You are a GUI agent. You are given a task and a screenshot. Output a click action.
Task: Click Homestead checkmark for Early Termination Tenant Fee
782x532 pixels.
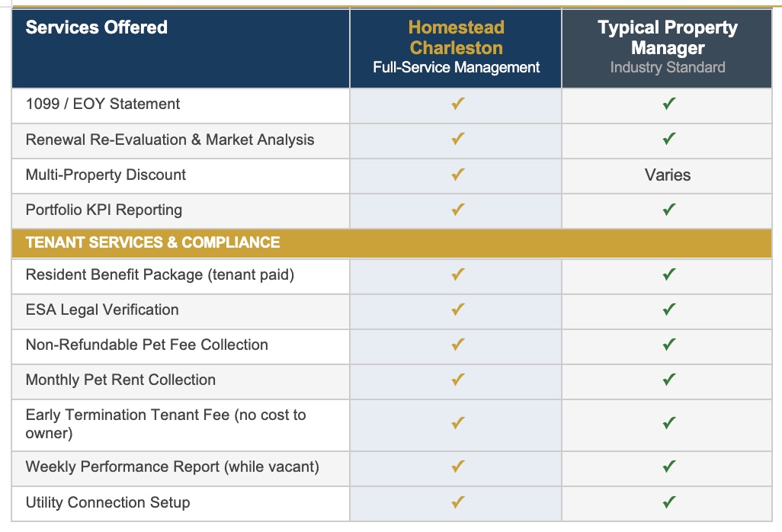click(457, 424)
